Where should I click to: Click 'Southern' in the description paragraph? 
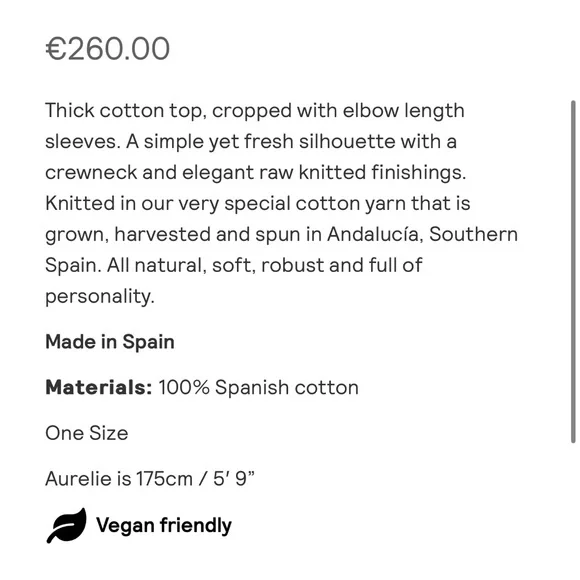pyautogui.click(x=473, y=234)
